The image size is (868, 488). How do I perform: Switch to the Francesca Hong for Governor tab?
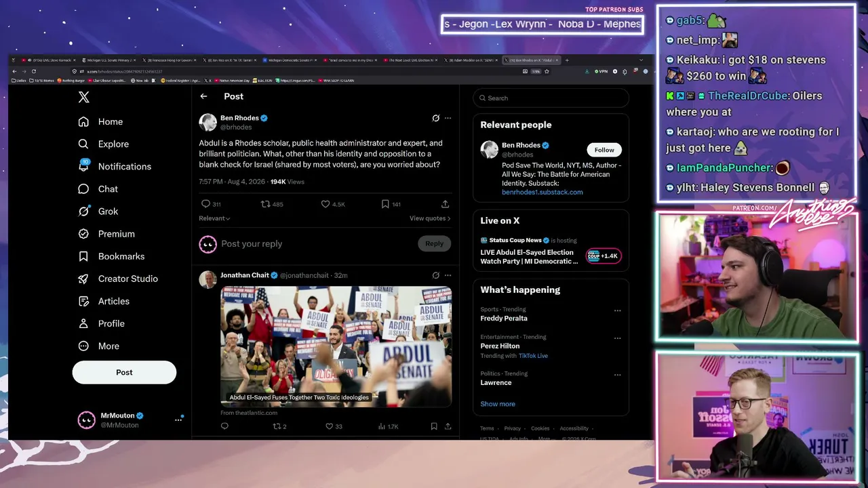[x=168, y=60]
